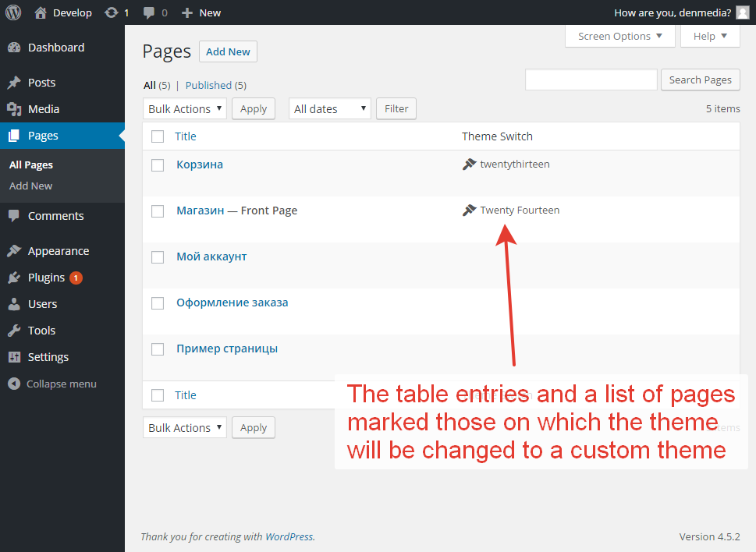The height and width of the screenshot is (552, 756).
Task: Toggle select-all checkbox in table header
Action: [x=158, y=136]
